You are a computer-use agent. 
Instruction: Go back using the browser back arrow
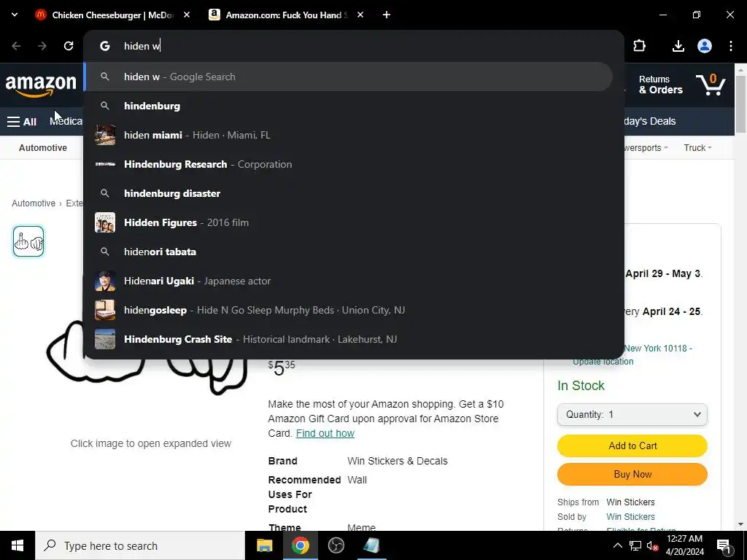coord(16,46)
